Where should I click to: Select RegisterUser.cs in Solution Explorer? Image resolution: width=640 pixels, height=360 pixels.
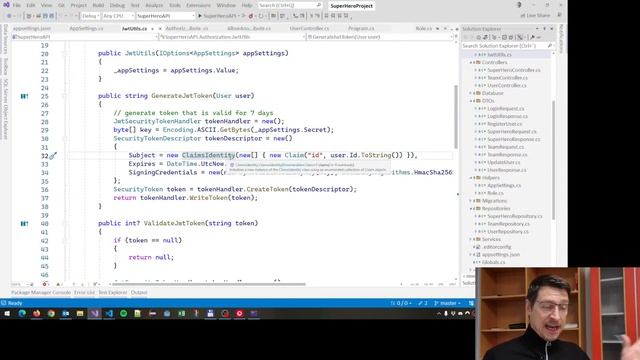pyautogui.click(x=504, y=124)
